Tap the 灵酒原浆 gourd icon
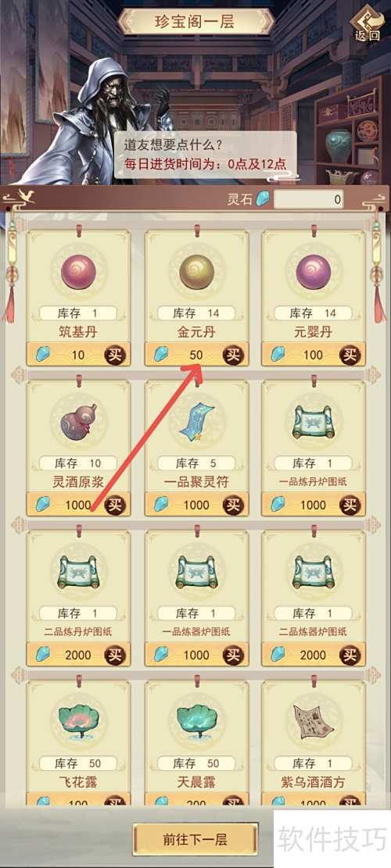The width and height of the screenshot is (391, 868). 78,423
